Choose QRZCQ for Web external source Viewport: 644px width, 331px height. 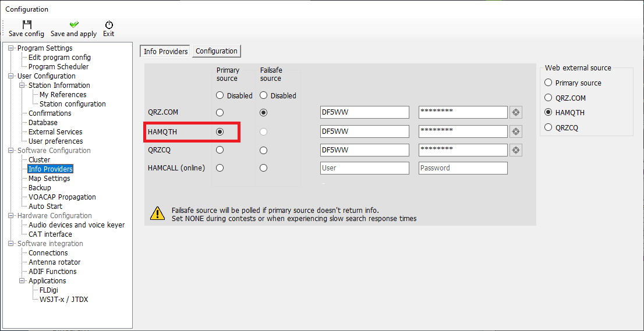[548, 127]
